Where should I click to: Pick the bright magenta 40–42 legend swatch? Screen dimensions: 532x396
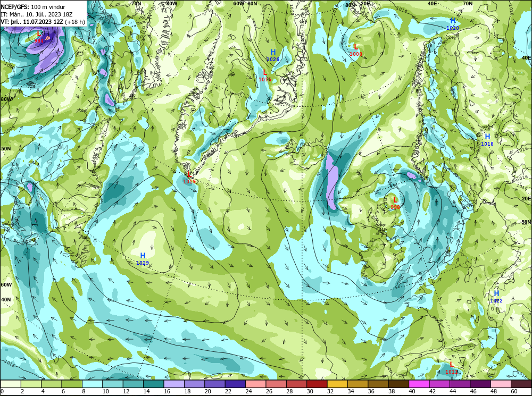point(419,384)
